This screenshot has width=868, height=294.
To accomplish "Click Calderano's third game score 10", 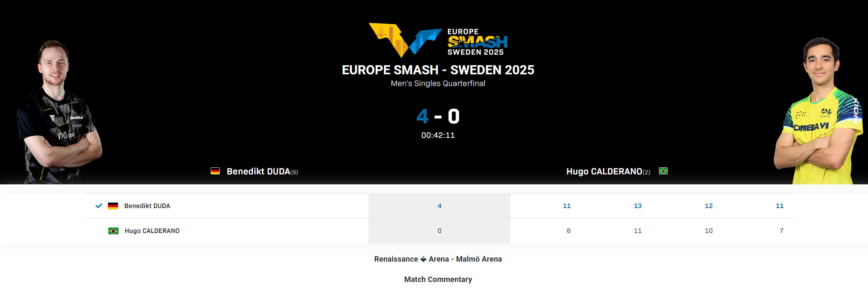I will 709,231.
